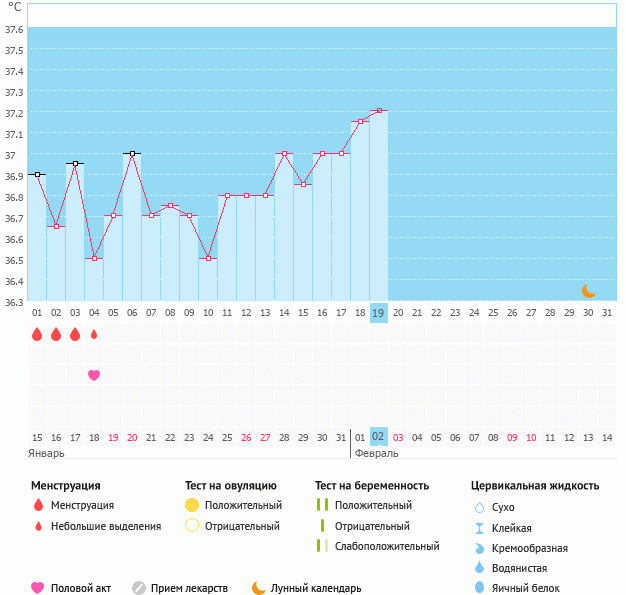This screenshot has height=595, width=626.
Task: Click the Кремообразная legend label
Action: pyautogui.click(x=530, y=548)
